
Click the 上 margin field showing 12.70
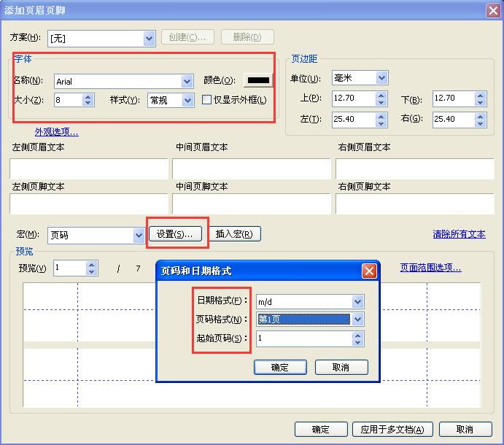354,98
